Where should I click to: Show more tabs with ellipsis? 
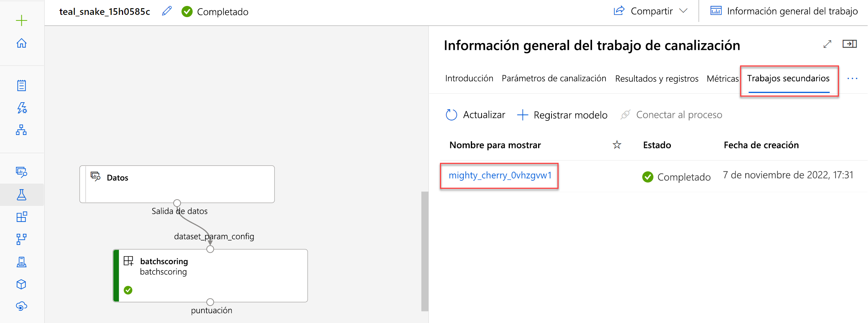pos(852,78)
